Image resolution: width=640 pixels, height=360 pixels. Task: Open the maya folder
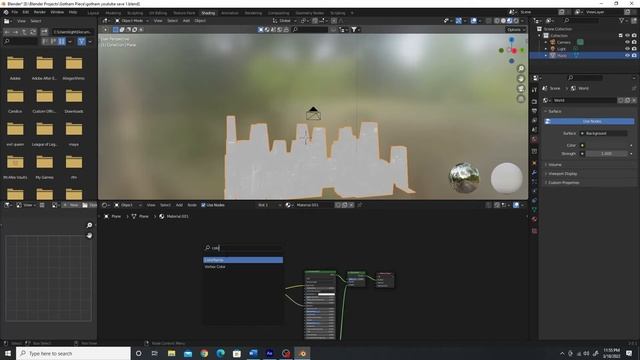click(74, 133)
